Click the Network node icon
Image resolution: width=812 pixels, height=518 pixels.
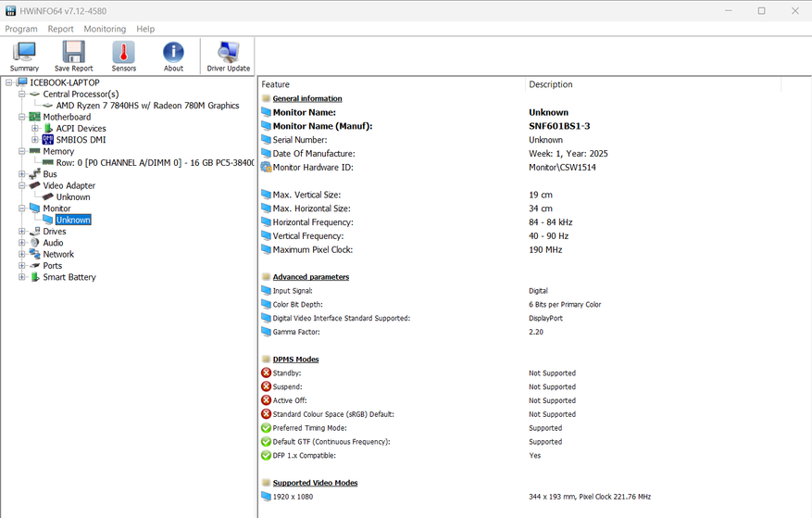(34, 254)
